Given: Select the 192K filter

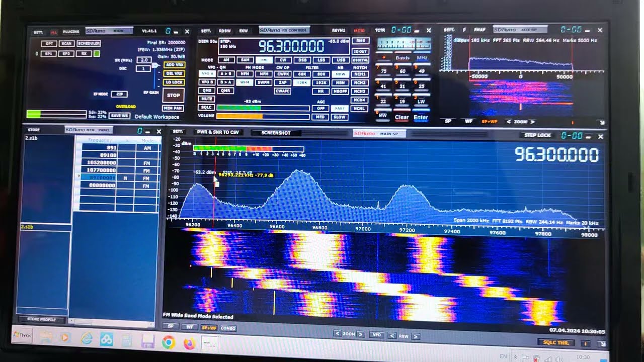Looking at the screenshot, I should [320, 82].
